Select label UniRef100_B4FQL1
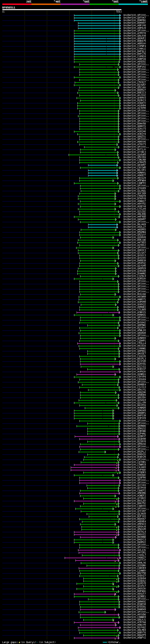This screenshot has height=644, width=150. (x=135, y=51)
